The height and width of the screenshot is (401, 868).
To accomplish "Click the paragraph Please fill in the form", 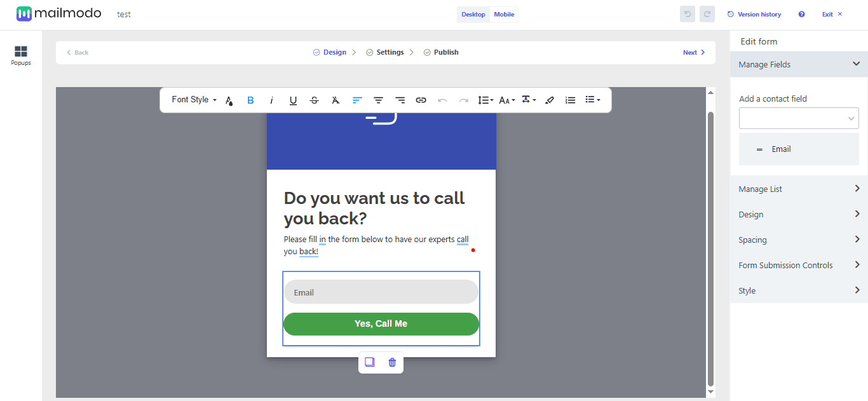I will [x=376, y=245].
